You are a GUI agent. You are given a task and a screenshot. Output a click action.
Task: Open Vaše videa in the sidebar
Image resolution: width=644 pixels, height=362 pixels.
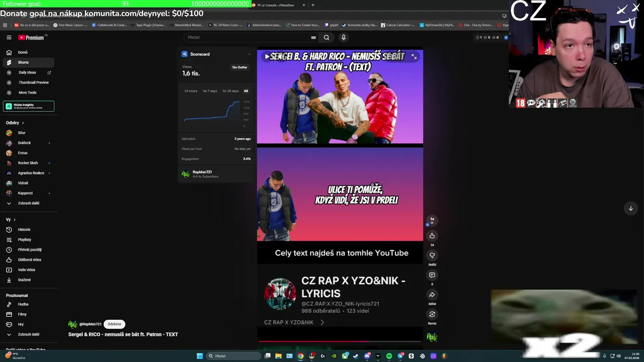28,270
